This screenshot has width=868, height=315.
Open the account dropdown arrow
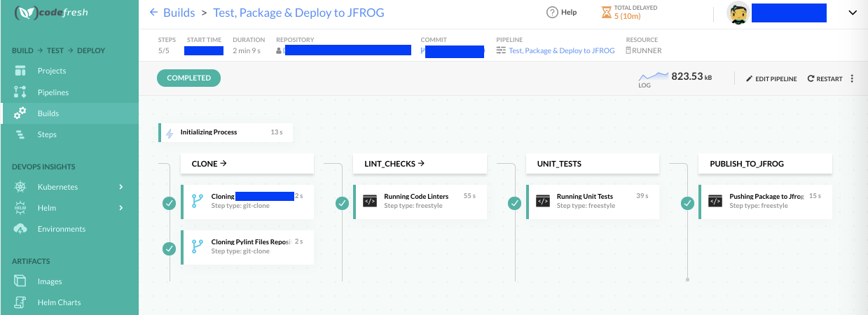[x=853, y=13]
